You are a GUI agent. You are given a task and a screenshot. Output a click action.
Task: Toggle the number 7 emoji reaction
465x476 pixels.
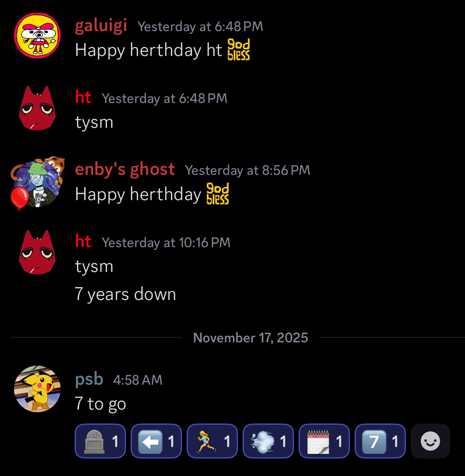380,441
